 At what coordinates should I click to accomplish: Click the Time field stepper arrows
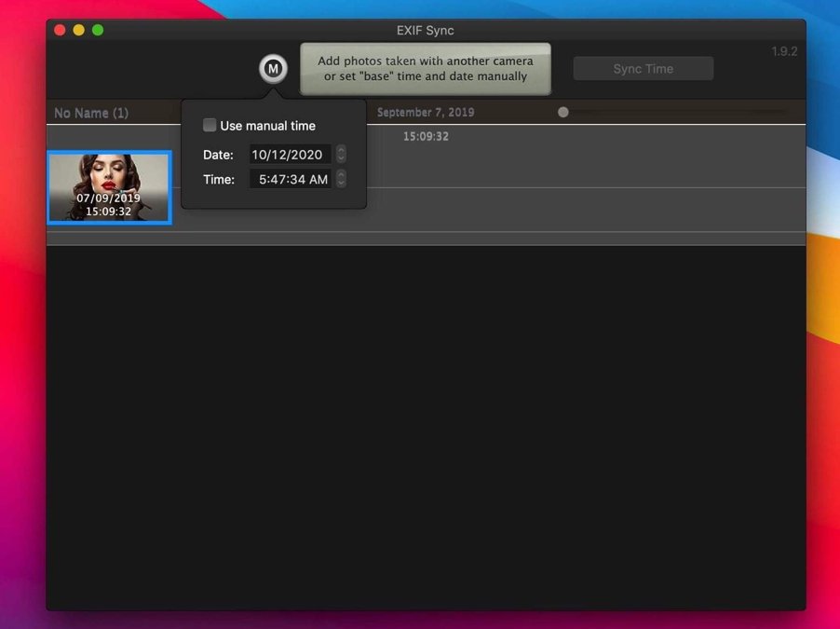click(341, 179)
